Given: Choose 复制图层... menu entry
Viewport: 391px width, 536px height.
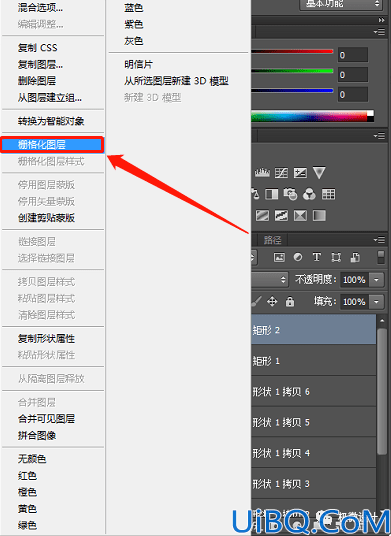Looking at the screenshot, I should coord(40,64).
